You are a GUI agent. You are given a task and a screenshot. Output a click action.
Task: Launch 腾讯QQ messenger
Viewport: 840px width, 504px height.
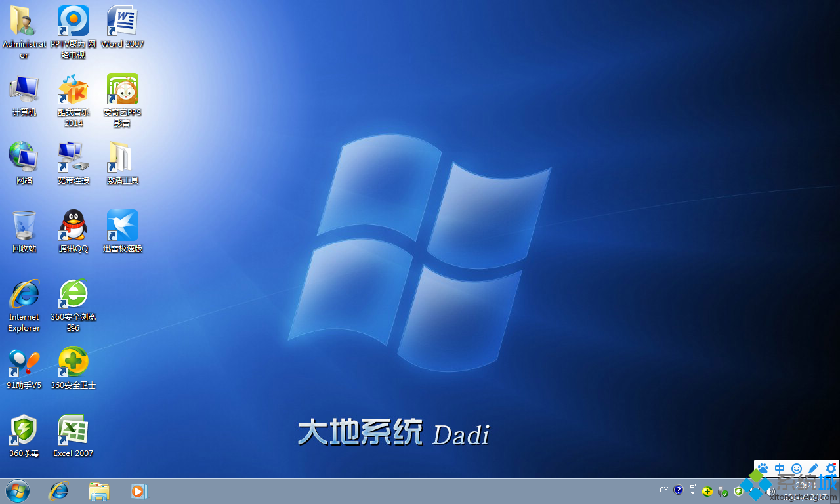pyautogui.click(x=73, y=223)
